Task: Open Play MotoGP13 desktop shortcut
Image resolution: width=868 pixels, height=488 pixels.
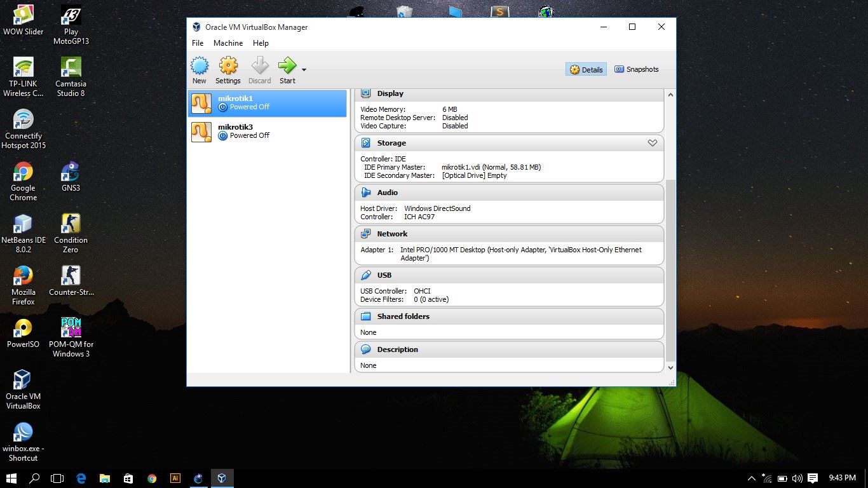Action: 71,25
